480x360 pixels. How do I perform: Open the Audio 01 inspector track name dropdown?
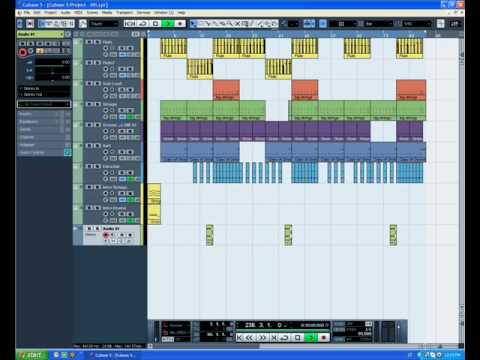40,34
